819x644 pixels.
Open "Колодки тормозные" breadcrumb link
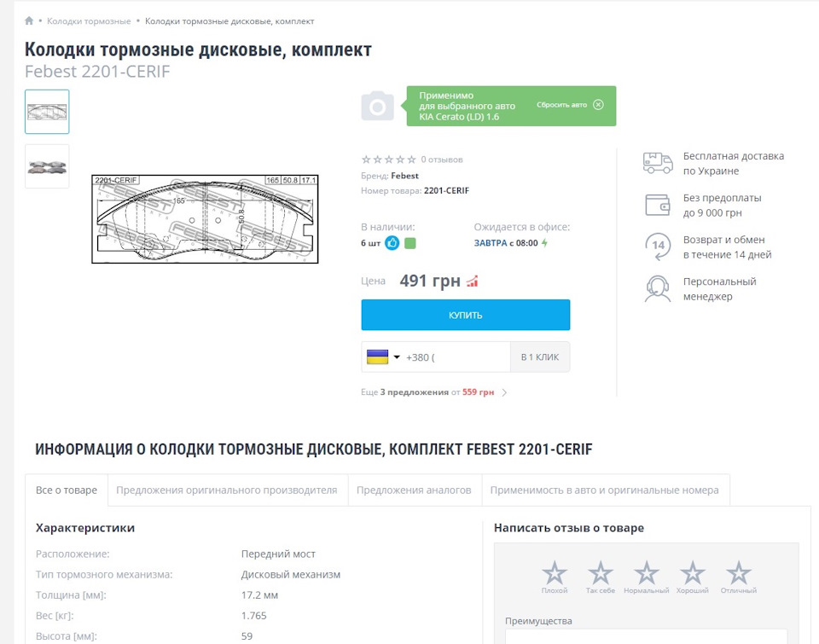(89, 21)
